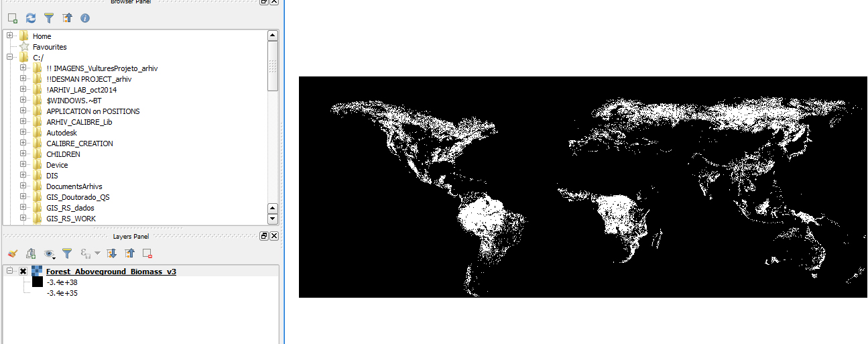This screenshot has width=868, height=344.
Task: Expand !!DESMAN PROJECT_arhiv folder
Action: tap(23, 78)
